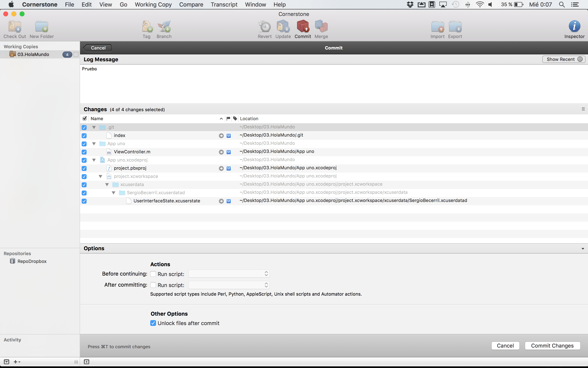Click the activity panel toggle icon bottom-left
588x368 pixels.
coord(7,362)
